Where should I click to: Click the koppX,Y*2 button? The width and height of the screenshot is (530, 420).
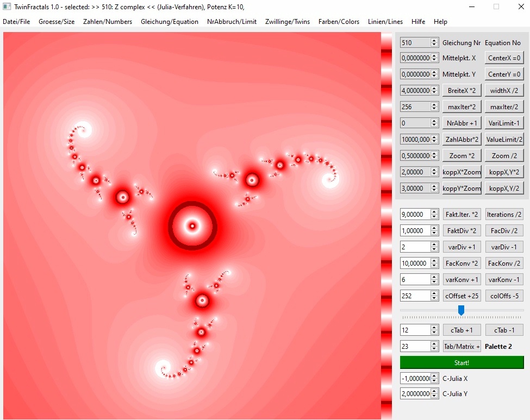tap(504, 172)
